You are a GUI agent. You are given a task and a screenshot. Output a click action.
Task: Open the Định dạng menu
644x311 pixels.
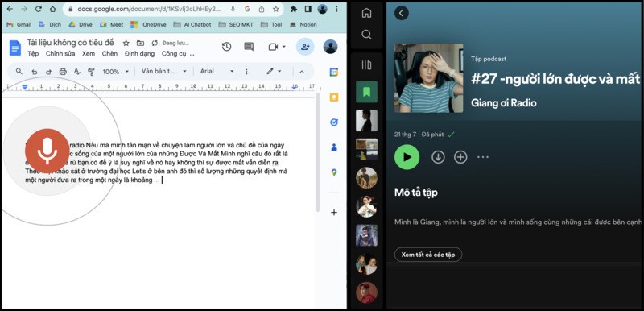(x=139, y=54)
